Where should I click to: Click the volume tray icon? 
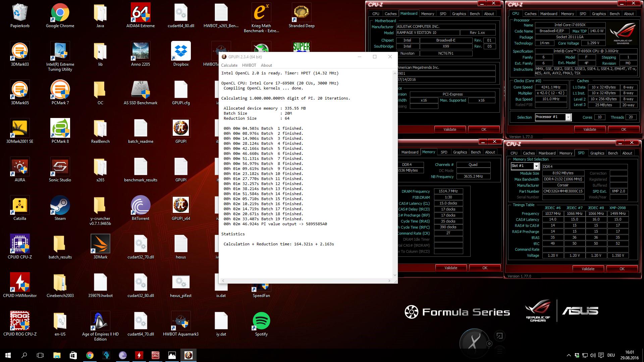(593, 355)
